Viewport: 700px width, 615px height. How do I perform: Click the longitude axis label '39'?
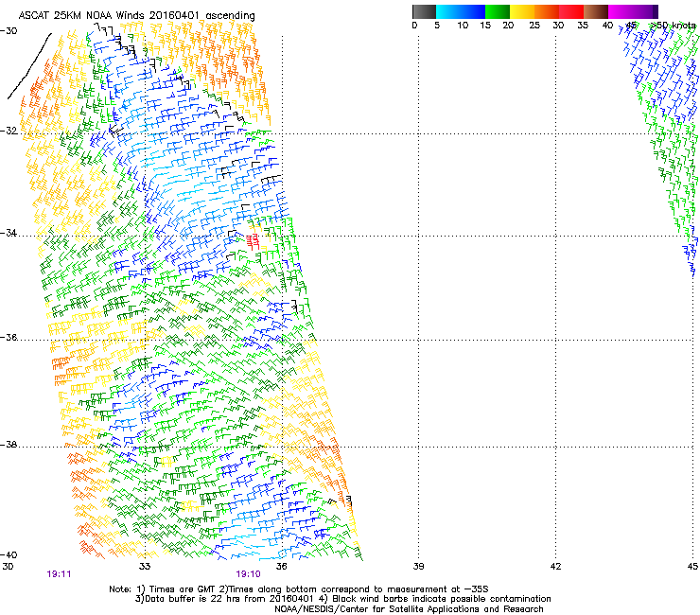point(418,567)
